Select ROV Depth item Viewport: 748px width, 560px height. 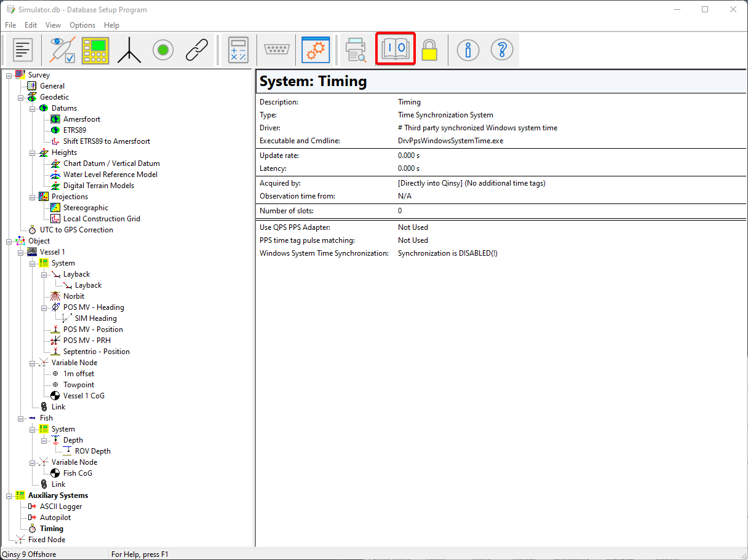[92, 451]
